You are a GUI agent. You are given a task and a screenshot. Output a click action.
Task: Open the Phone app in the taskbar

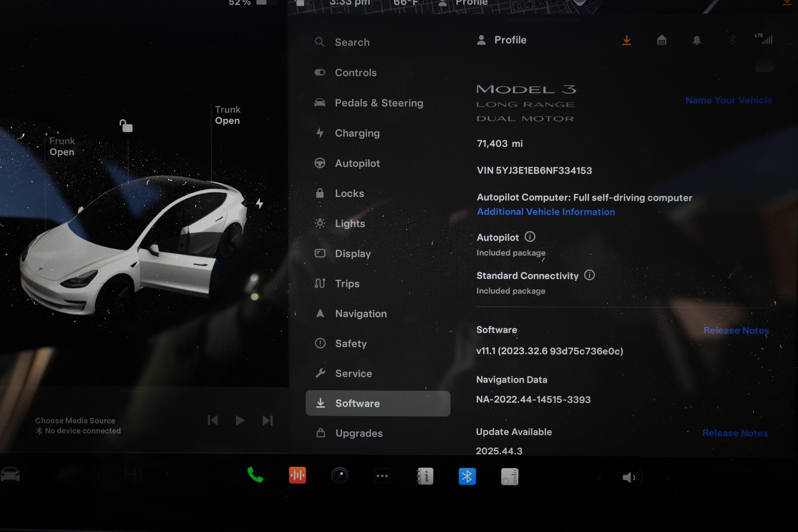pos(255,476)
